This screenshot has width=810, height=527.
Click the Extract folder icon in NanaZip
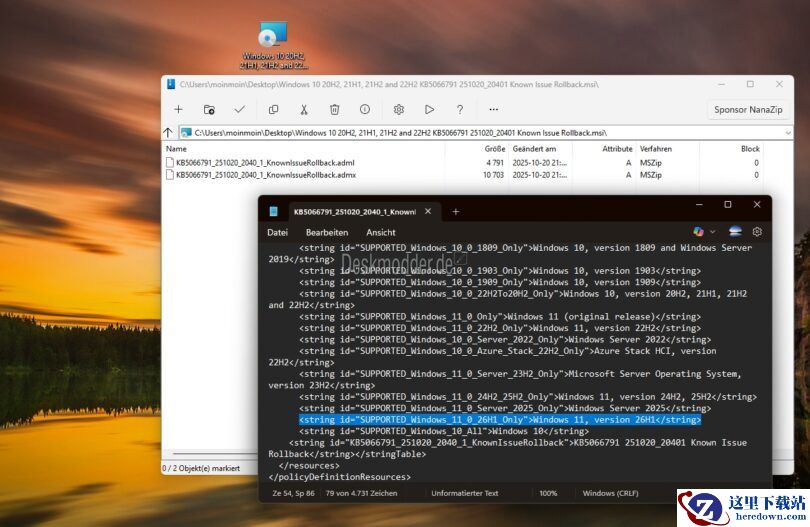pos(209,109)
